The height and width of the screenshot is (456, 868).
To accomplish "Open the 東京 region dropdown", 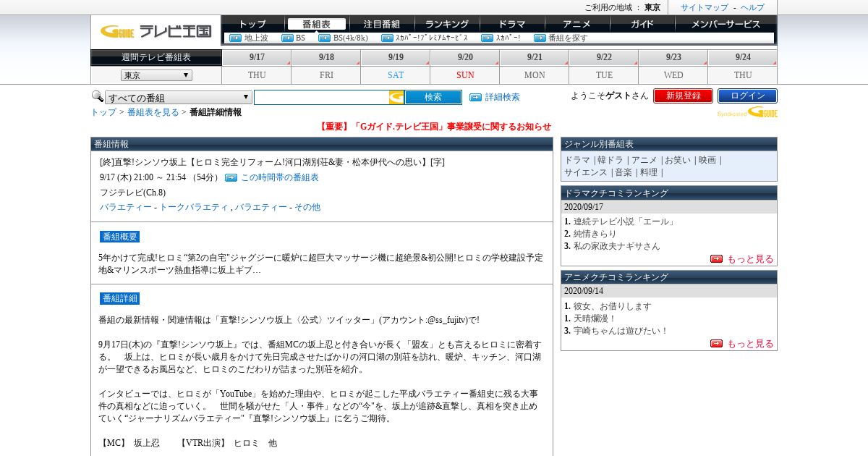I will (156, 75).
